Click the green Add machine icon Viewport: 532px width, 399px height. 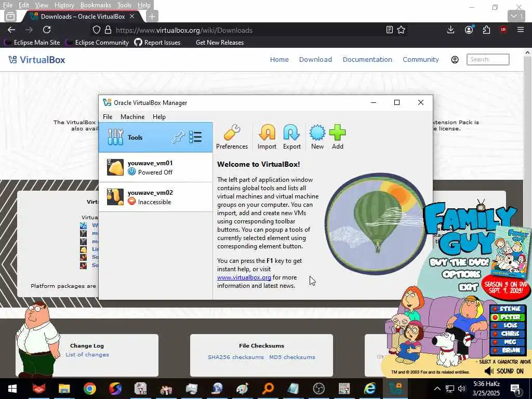tap(338, 137)
